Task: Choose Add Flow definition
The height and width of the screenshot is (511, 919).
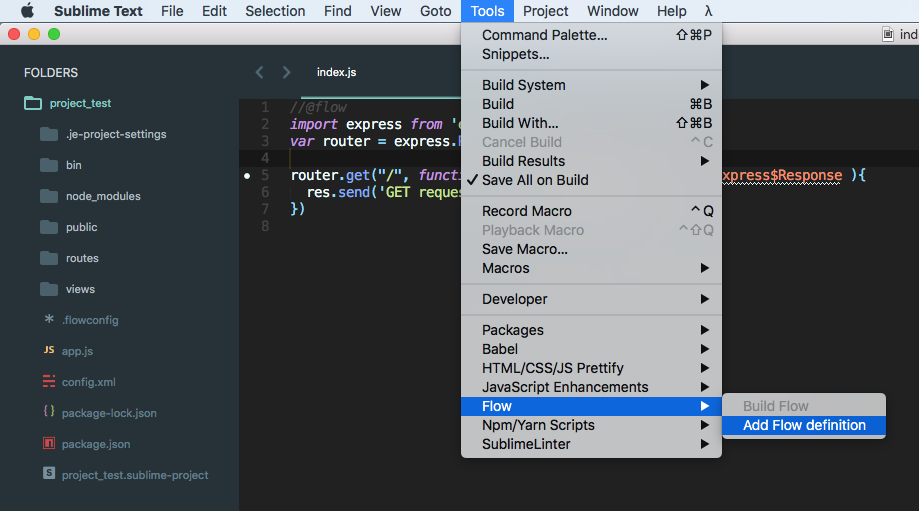Action: pos(804,425)
